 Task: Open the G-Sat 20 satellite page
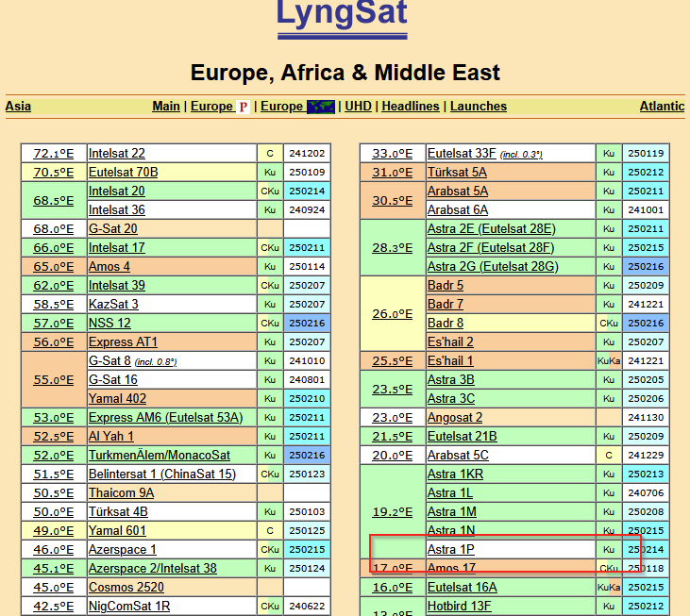(x=113, y=229)
